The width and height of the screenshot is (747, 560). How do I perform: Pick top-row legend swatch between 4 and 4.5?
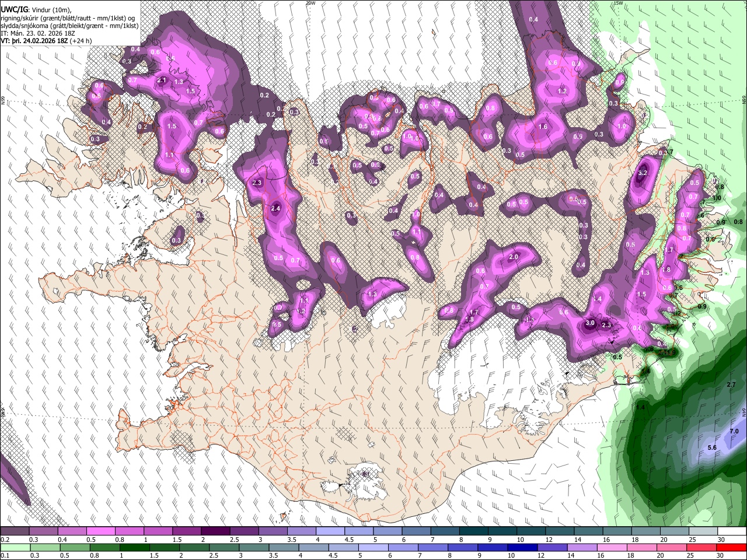330,531
